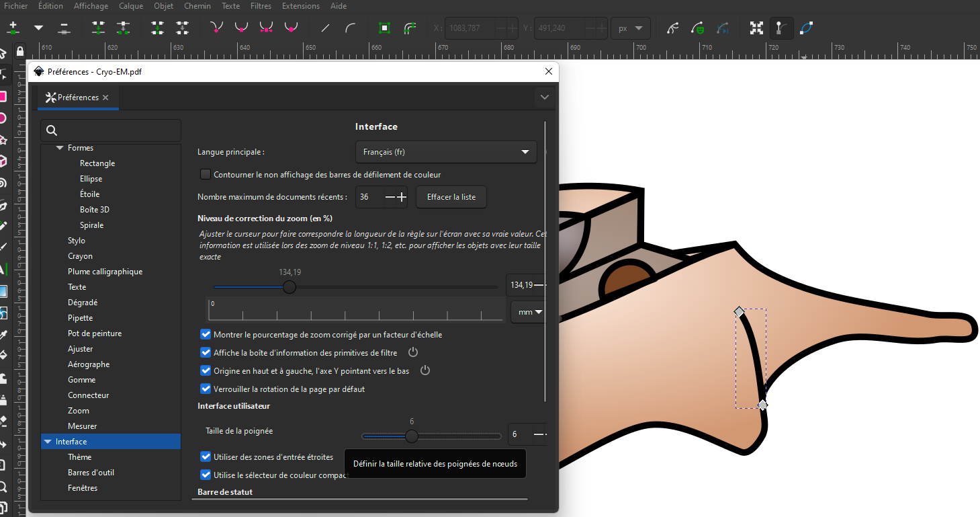Show path outline of selected paths
Image resolution: width=980 pixels, height=517 pixels.
805,28
